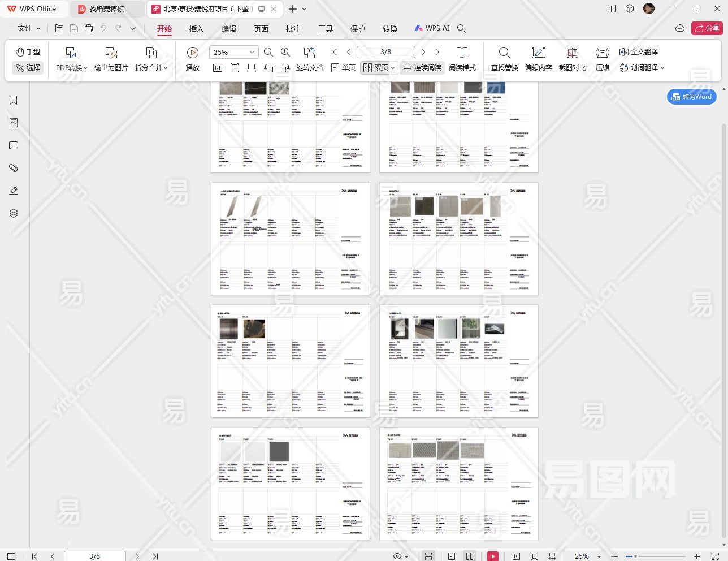The height and width of the screenshot is (561, 728).
Task: Click the 压缩 compress icon
Action: click(602, 53)
